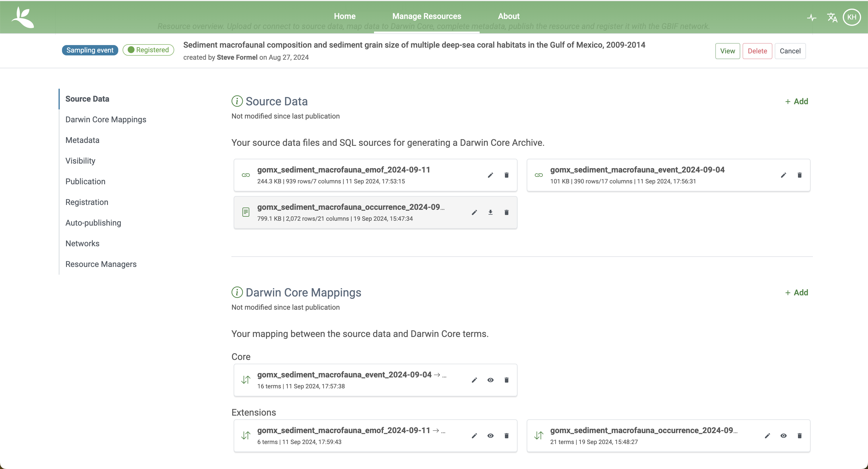The width and height of the screenshot is (868, 469).
Task: Click the Darwin Core Mappings info icon
Action: [237, 292]
